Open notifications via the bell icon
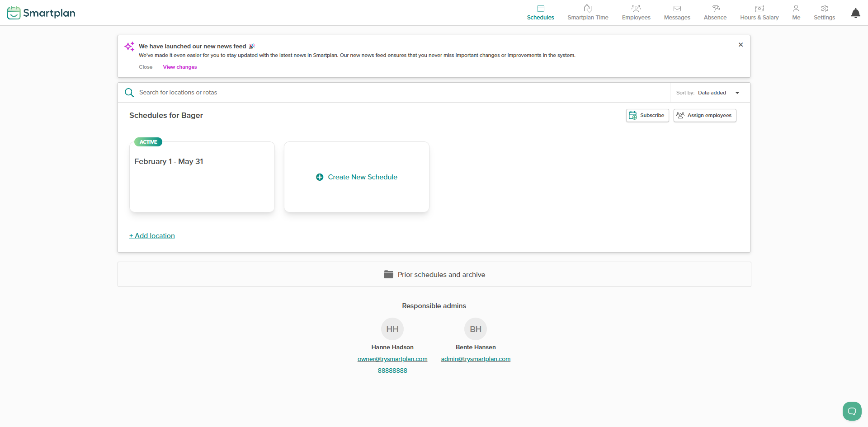868x427 pixels. [x=856, y=13]
